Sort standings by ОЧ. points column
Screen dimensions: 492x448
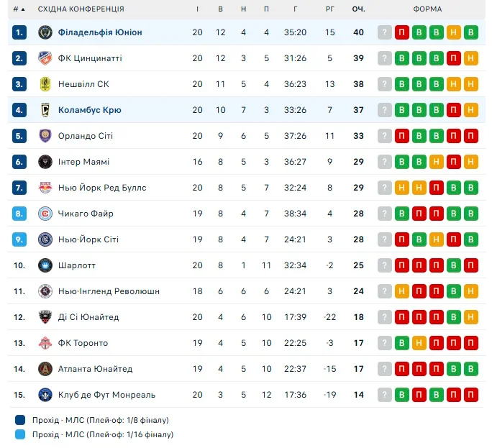click(358, 9)
